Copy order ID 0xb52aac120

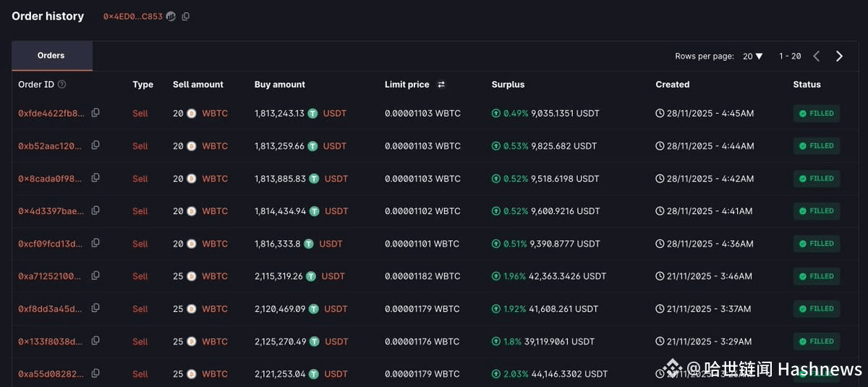pyautogui.click(x=95, y=145)
